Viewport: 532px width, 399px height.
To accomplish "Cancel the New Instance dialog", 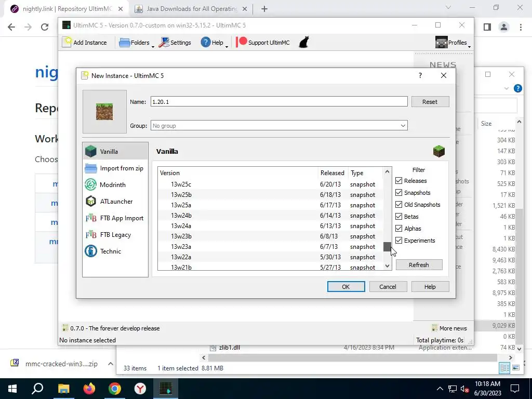I will tap(388, 287).
